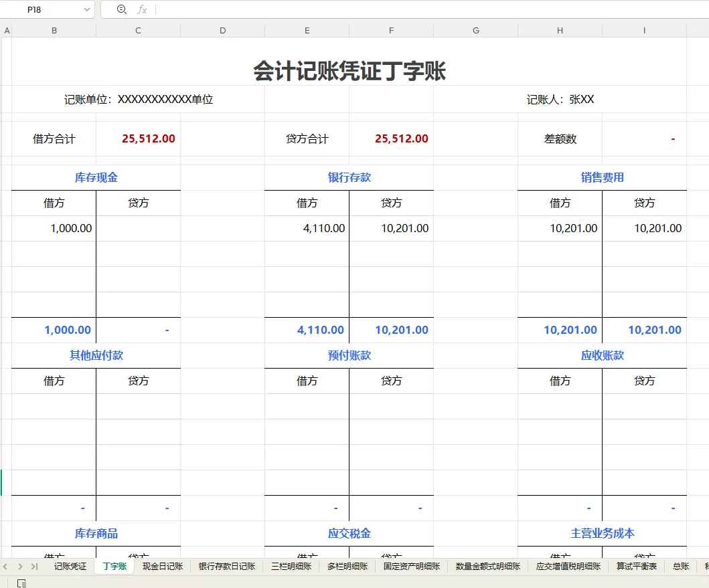Viewport: 709px width, 588px height.
Task: Select the 丁字账 sheet tab
Action: point(114,567)
